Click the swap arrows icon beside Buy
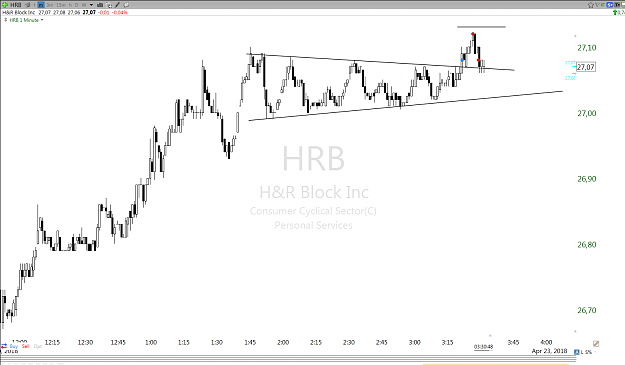The image size is (625, 365). point(4,346)
